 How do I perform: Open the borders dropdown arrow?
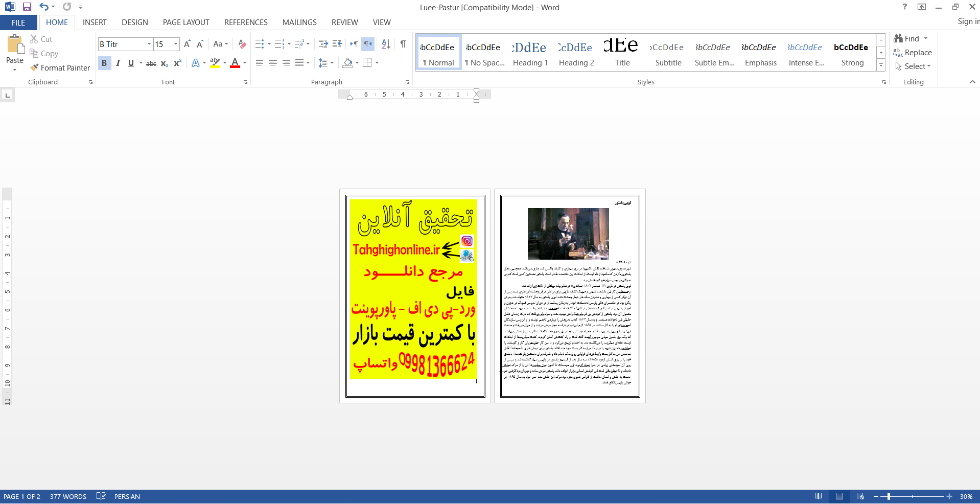click(377, 63)
